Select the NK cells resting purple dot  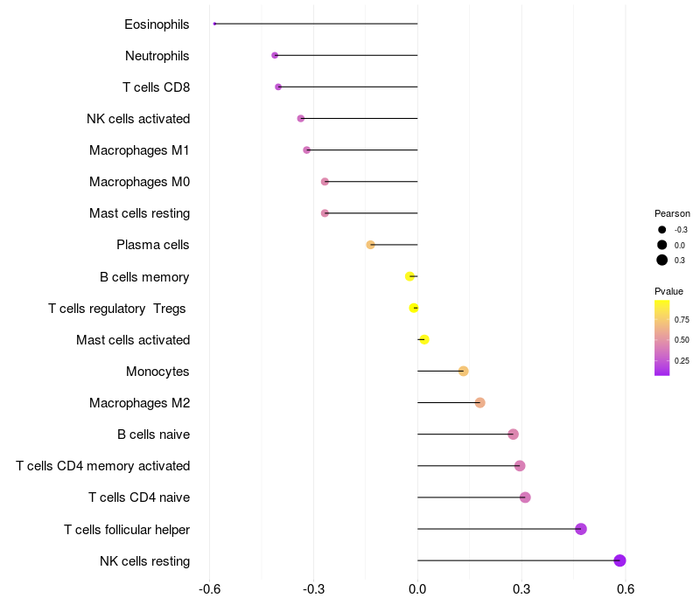pyautogui.click(x=619, y=560)
